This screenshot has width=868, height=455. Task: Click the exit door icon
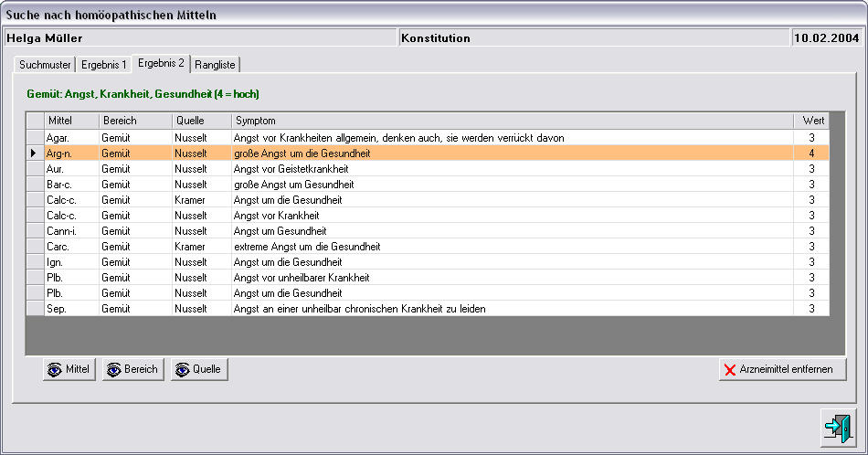point(836,427)
